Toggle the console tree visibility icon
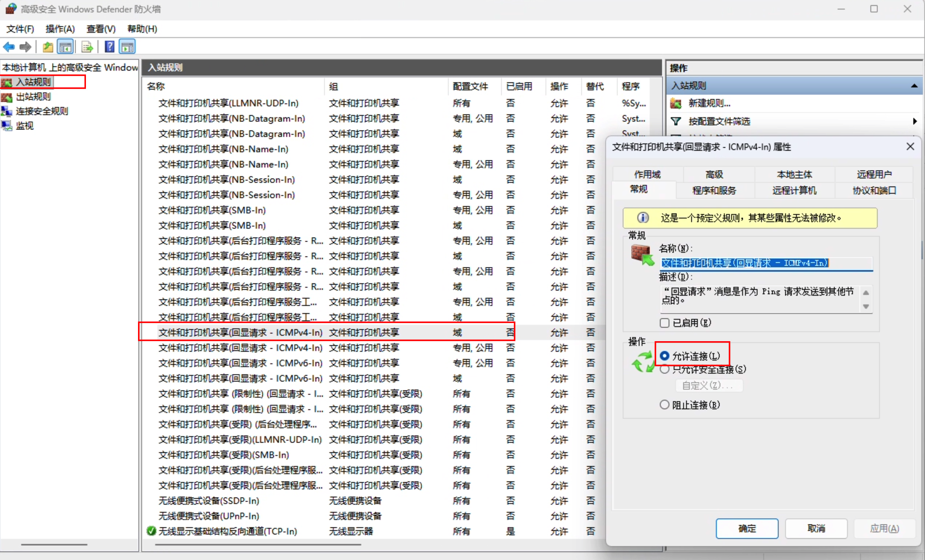Image resolution: width=925 pixels, height=560 pixels. (x=65, y=47)
